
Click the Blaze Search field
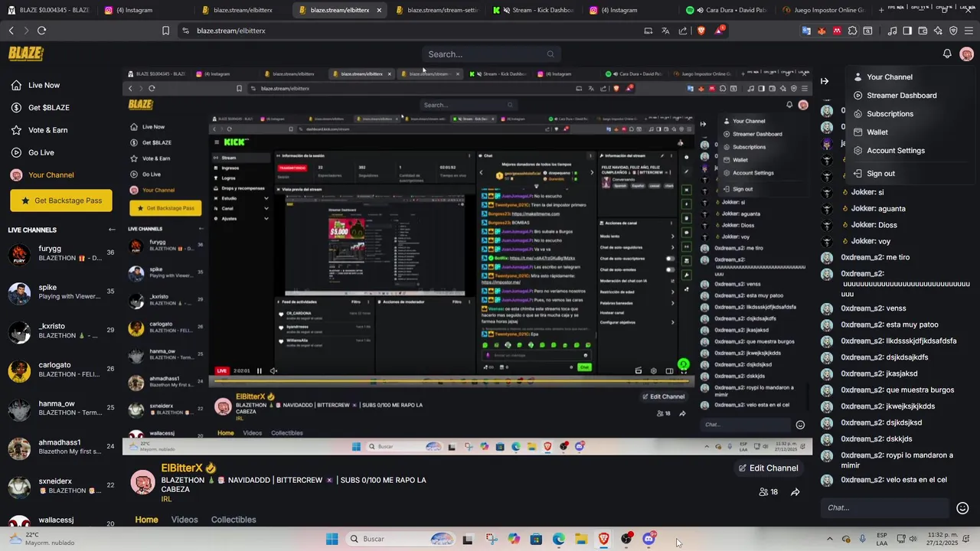pyautogui.click(x=490, y=54)
